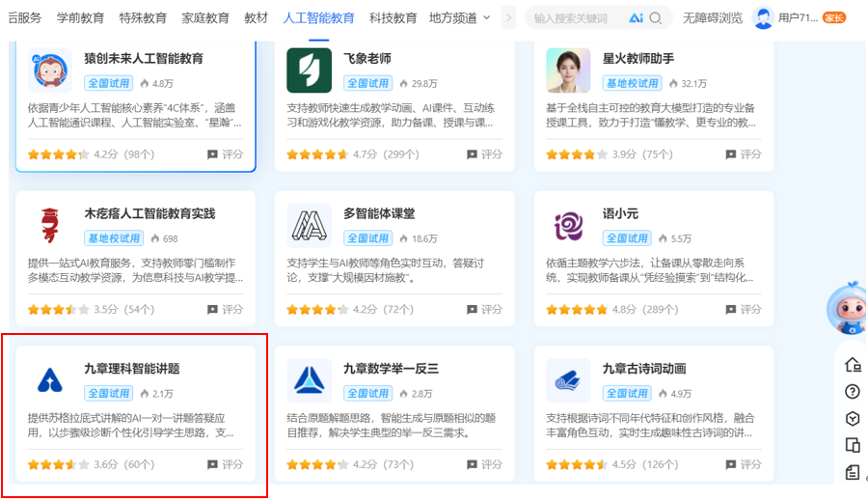Switch to 家庭教育 tab
Image resolution: width=868 pixels, height=501 pixels.
tap(205, 18)
